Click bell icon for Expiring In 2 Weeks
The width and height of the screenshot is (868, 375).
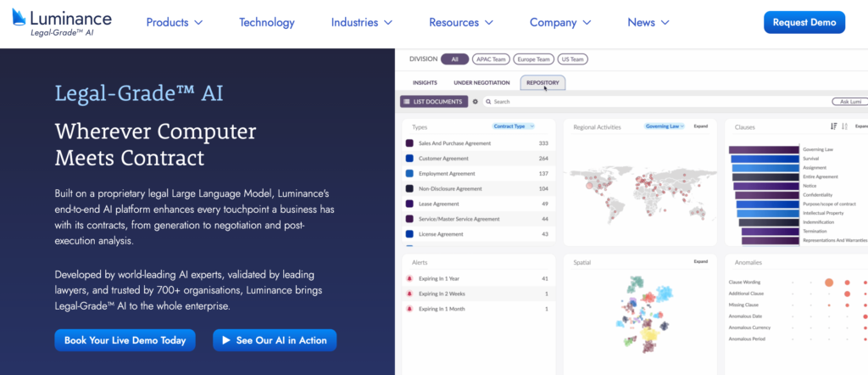pyautogui.click(x=410, y=294)
